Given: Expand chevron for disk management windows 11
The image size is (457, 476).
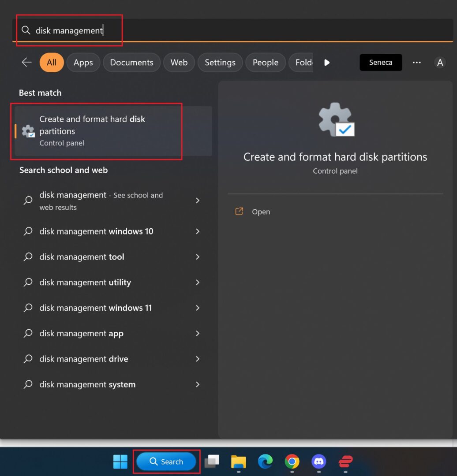Looking at the screenshot, I should click(x=198, y=308).
